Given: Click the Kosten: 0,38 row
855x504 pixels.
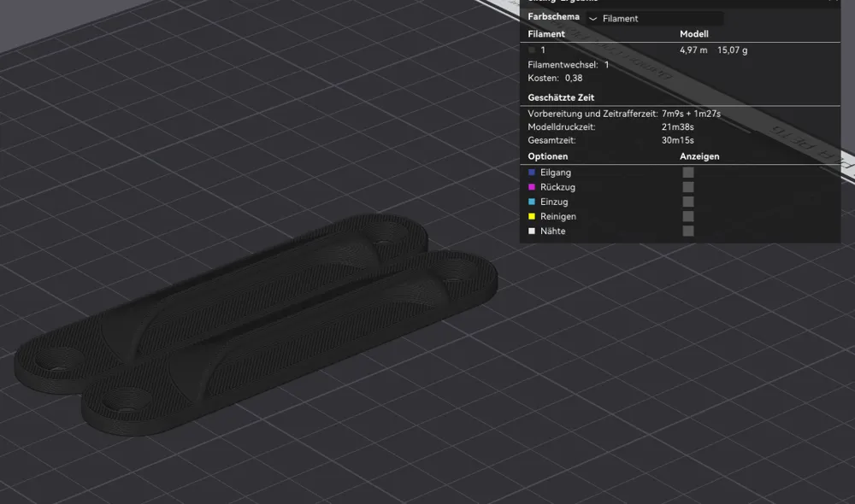Looking at the screenshot, I should [555, 78].
